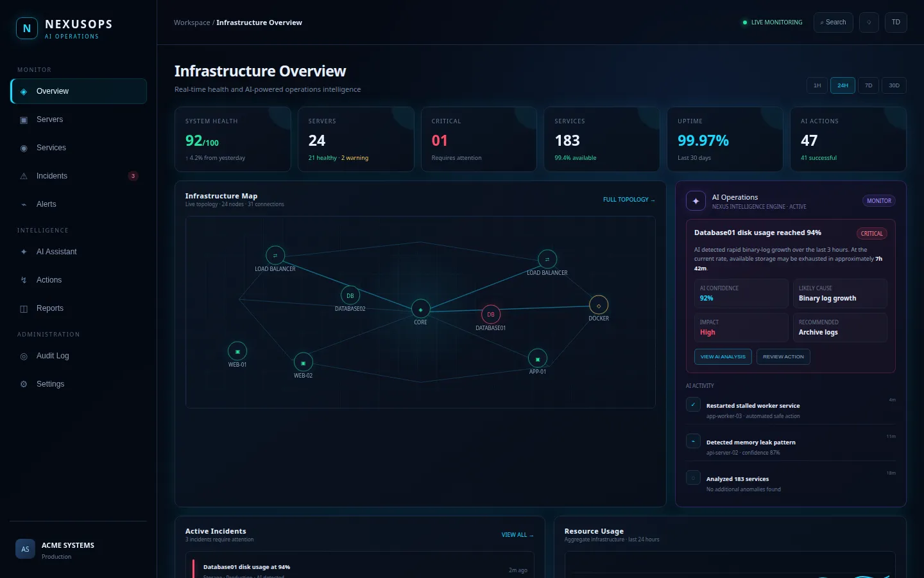Screen dimensions: 924x578
Task: Click the Actions lightning icon
Action: tap(24, 280)
